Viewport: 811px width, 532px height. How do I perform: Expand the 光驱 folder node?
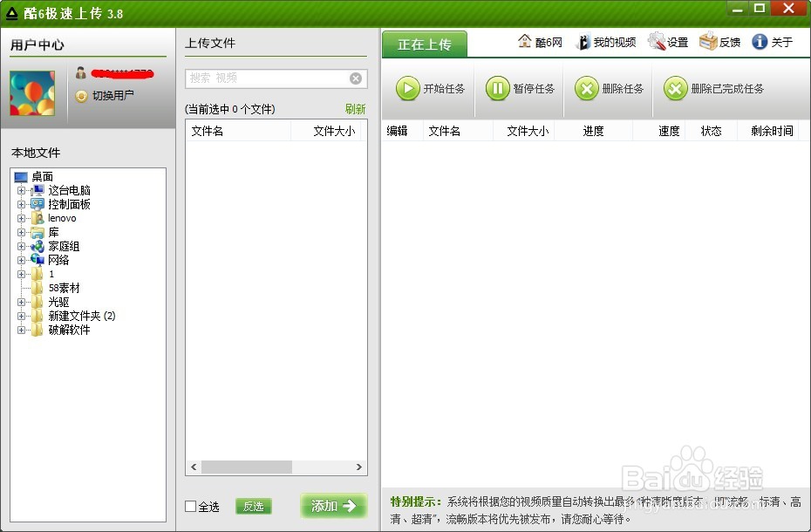[x=21, y=303]
